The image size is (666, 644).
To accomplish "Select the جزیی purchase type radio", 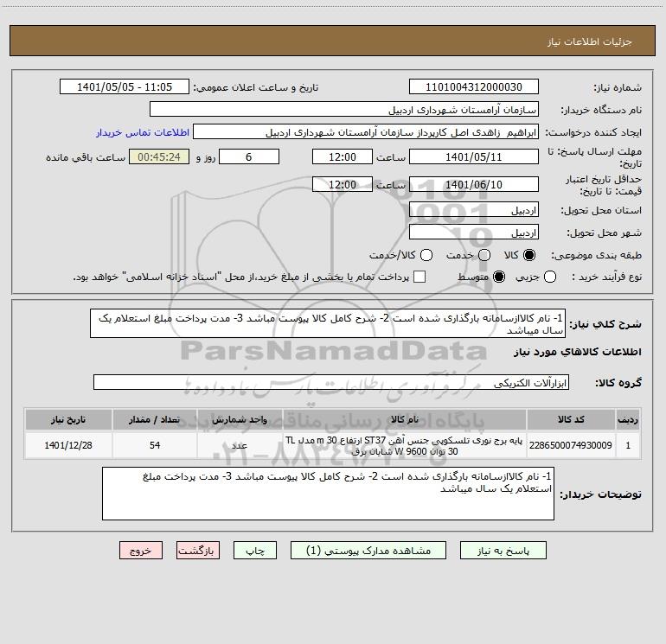I will 550,277.
